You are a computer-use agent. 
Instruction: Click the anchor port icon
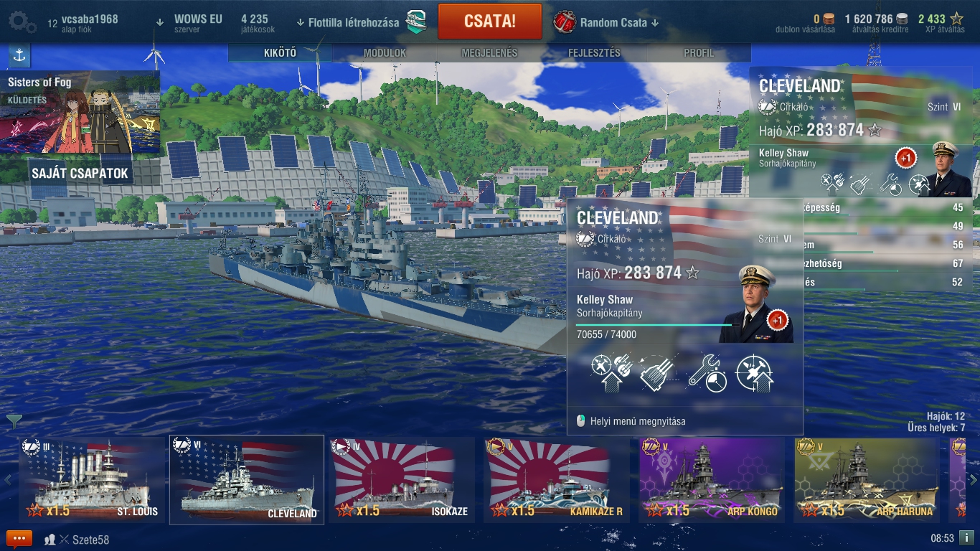pyautogui.click(x=19, y=55)
